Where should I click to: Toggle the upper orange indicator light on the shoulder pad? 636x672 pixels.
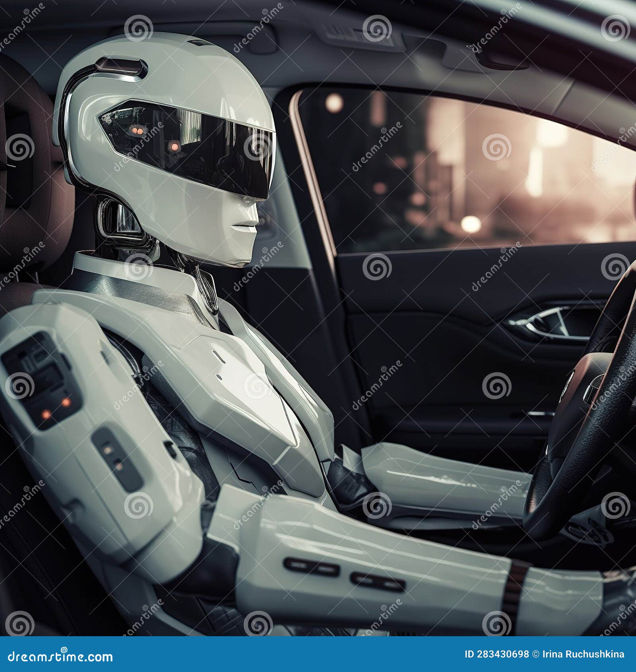coord(66,402)
